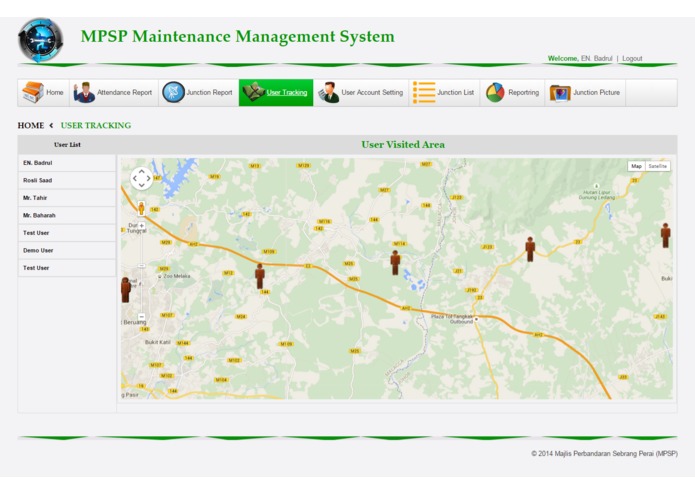The image size is (695, 494).
Task: Switch map to Map view
Action: 636,166
